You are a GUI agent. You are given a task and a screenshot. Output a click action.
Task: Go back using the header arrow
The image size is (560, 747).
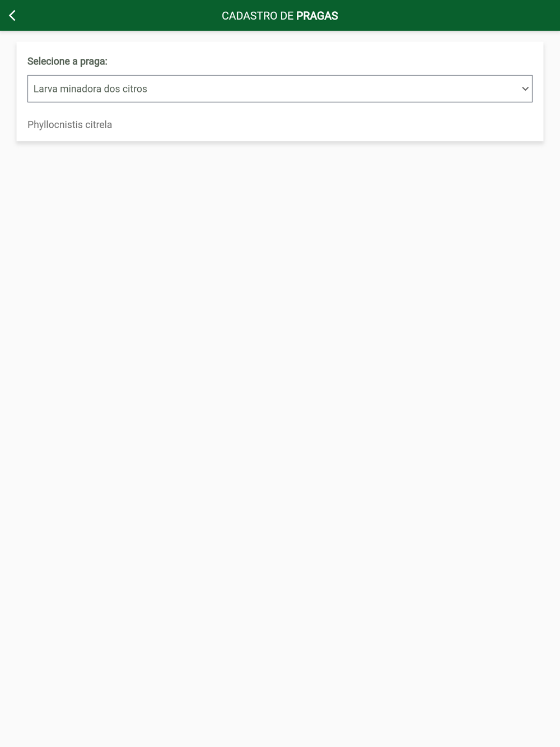pos(12,16)
